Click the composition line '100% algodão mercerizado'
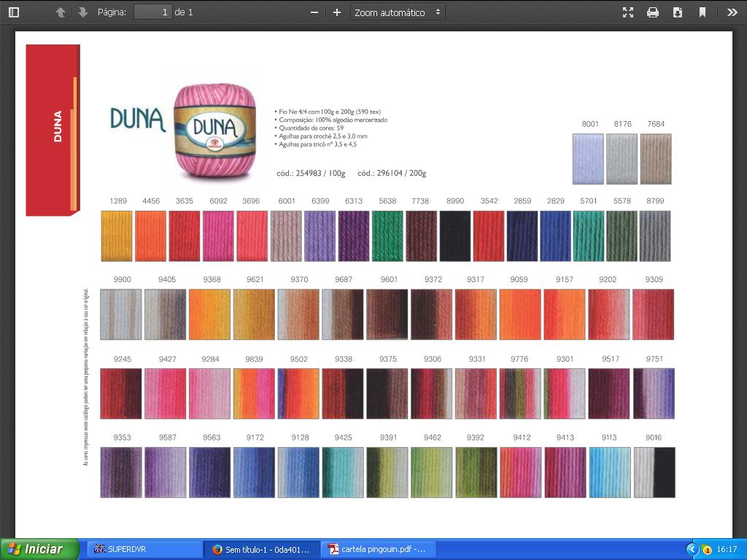The image size is (747, 560). tap(351, 120)
